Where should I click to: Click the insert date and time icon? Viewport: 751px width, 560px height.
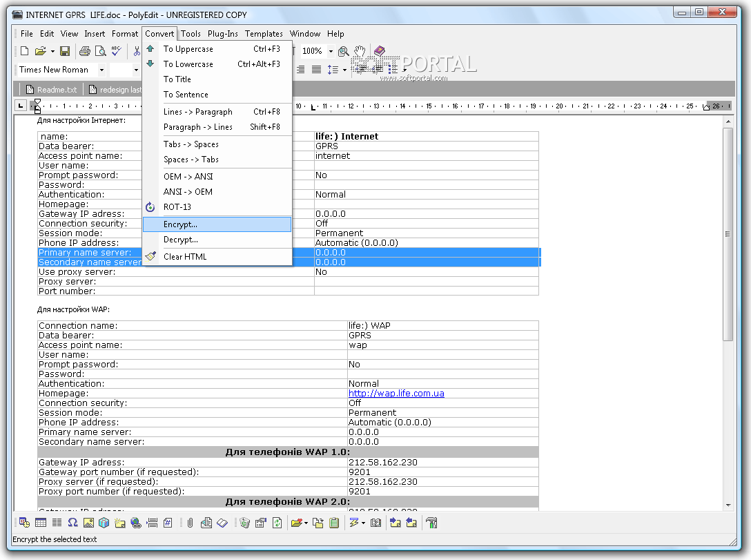[x=24, y=523]
